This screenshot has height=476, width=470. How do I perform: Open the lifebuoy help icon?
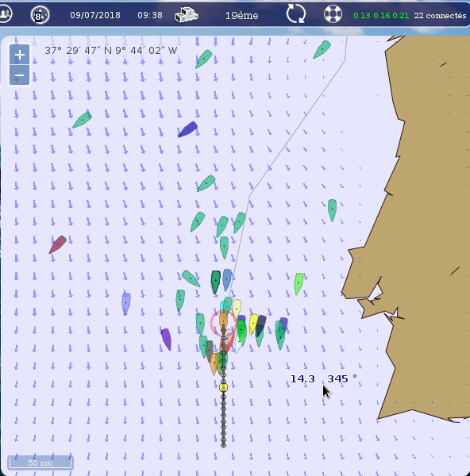tap(333, 13)
